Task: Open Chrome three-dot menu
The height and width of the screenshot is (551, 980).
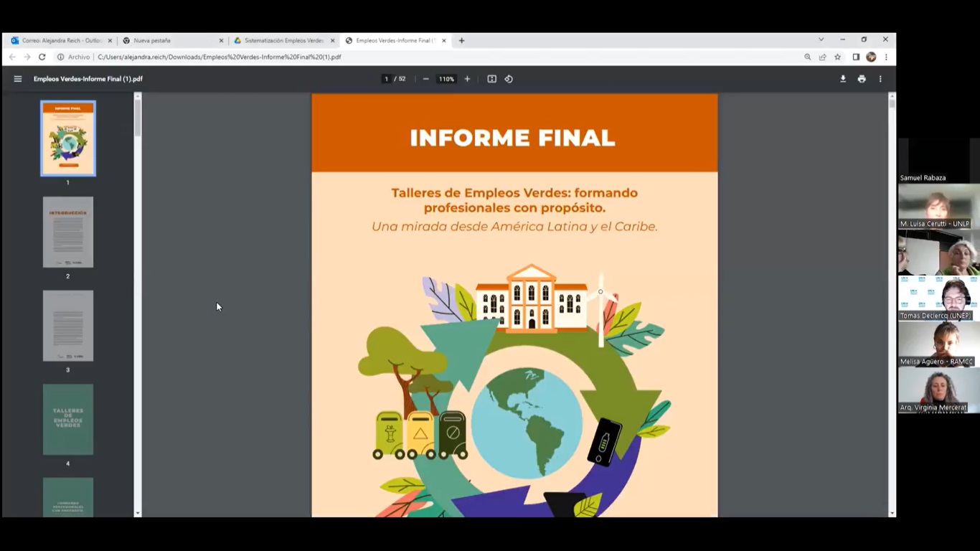Action: [x=886, y=57]
